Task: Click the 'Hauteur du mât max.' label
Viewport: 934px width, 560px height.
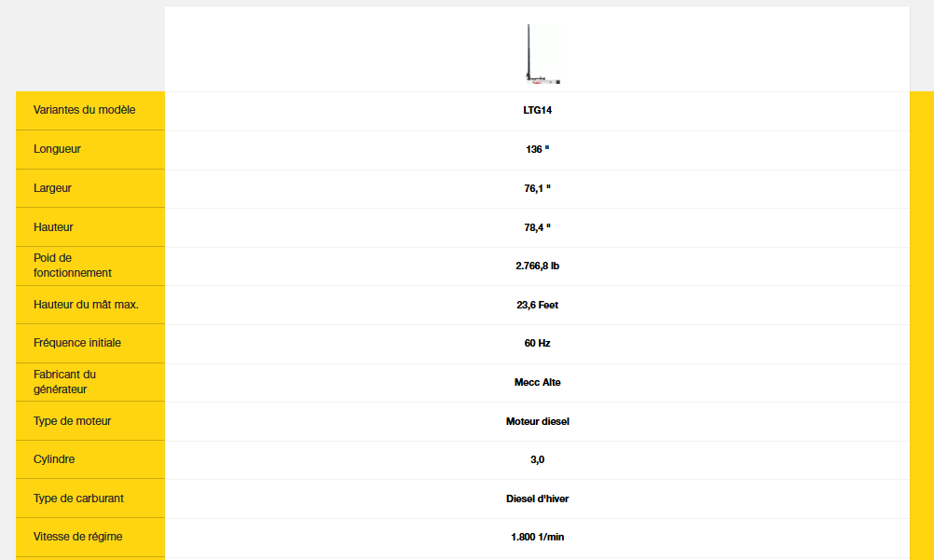Action: [x=86, y=305]
